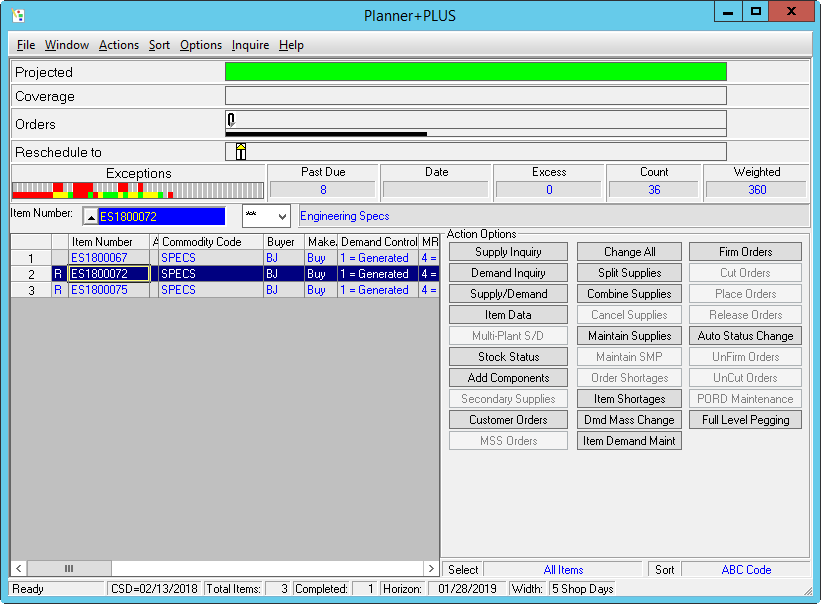This screenshot has height=604, width=821.
Task: Click the Demand Inquiry button
Action: (x=508, y=273)
